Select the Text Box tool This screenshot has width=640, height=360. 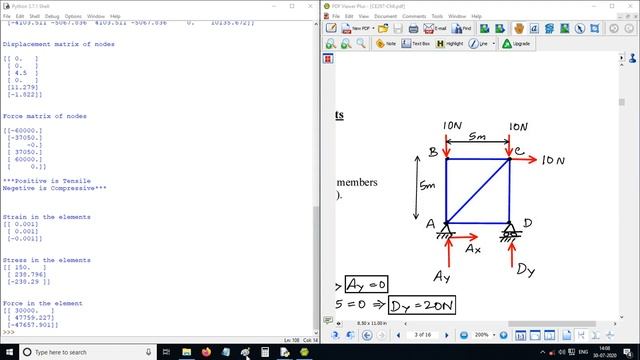point(416,43)
